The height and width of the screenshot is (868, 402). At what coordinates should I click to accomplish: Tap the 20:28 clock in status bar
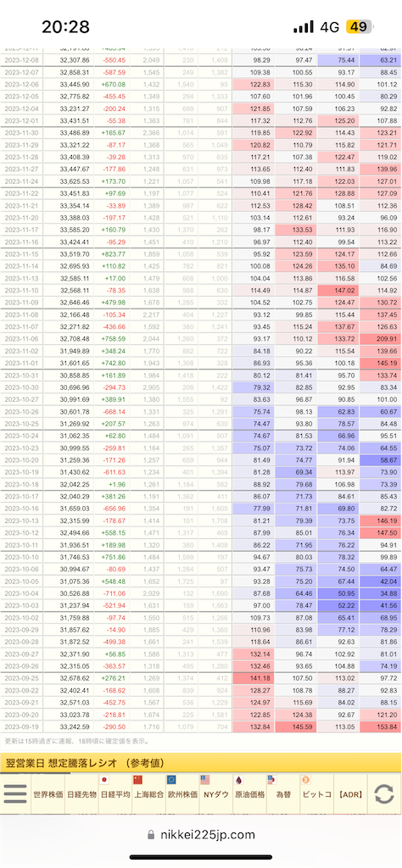click(65, 26)
